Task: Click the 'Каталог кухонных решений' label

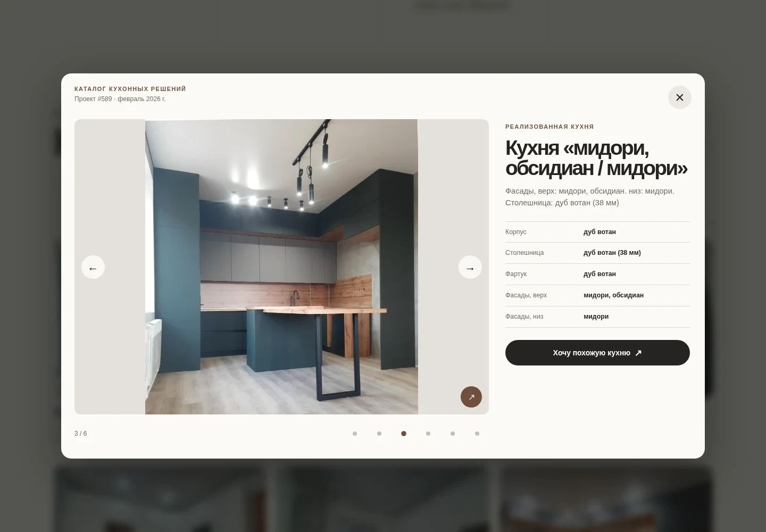Action: [x=130, y=89]
